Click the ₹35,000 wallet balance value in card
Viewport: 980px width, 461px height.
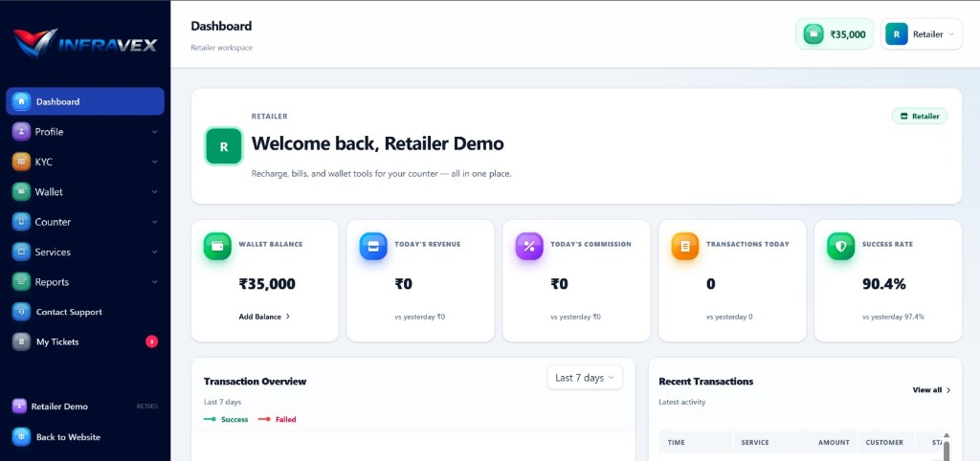(x=267, y=284)
